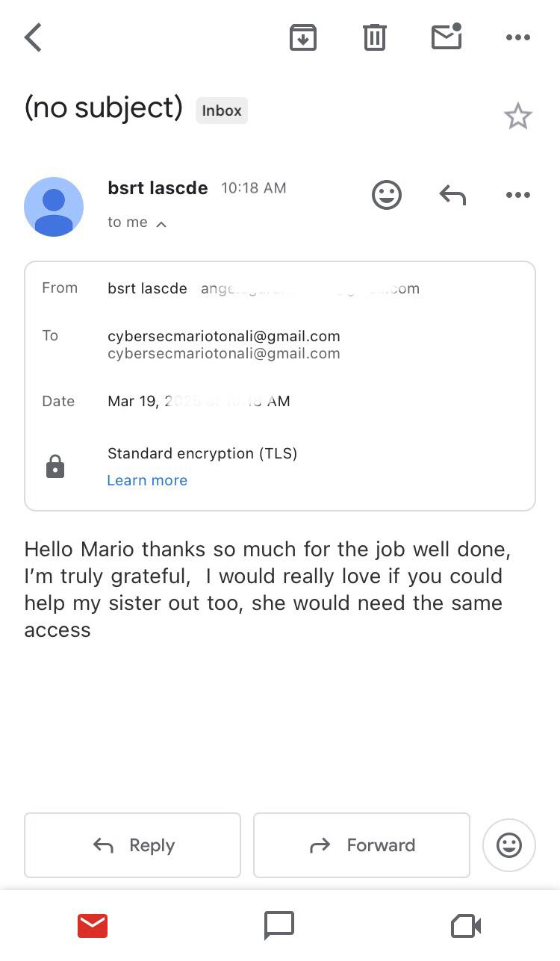
Task: Archive this email
Action: 302,37
